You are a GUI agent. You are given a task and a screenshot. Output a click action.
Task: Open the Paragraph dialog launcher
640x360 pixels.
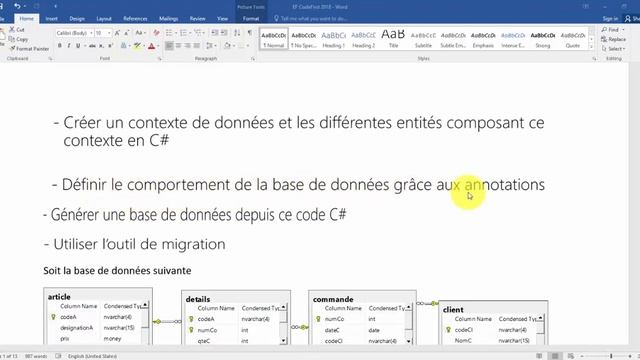[253, 59]
